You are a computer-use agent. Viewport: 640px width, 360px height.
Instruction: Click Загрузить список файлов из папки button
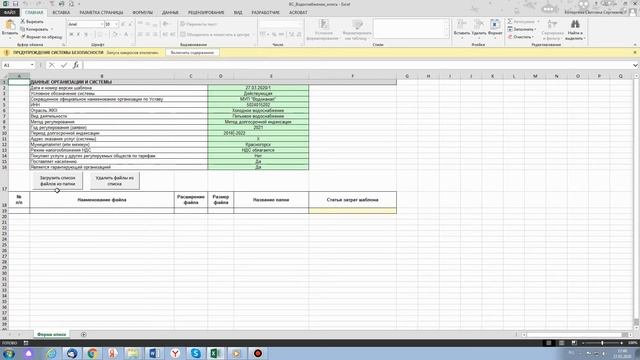tap(57, 181)
